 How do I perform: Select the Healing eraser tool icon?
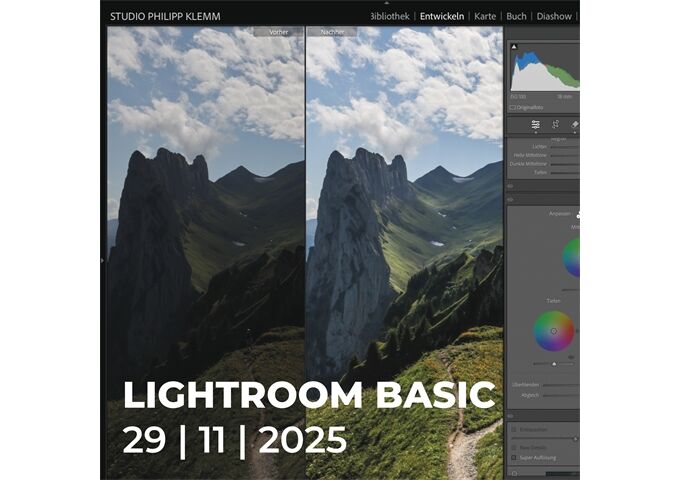pos(575,125)
